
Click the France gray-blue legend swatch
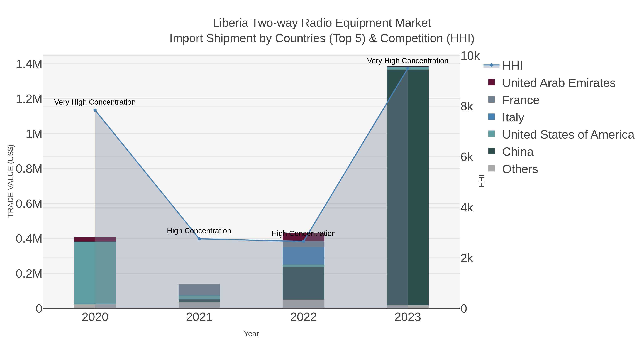pyautogui.click(x=491, y=99)
